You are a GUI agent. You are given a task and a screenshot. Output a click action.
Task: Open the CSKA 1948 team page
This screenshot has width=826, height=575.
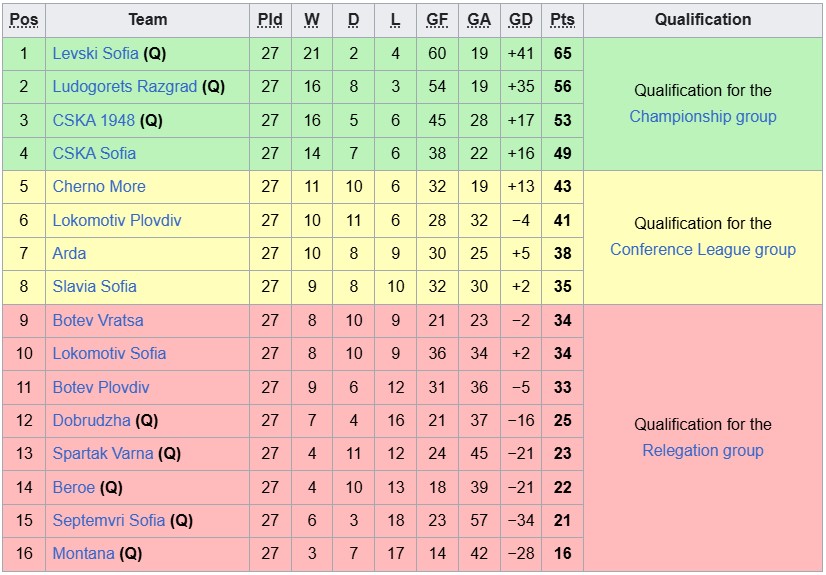94,120
